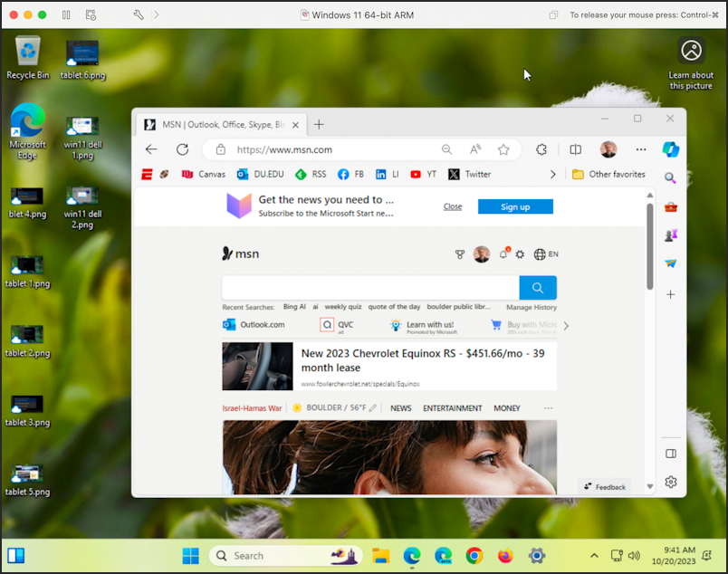Viewport: 728px width, 574px height.
Task: Open Outlook.com quick link
Action: tap(254, 325)
